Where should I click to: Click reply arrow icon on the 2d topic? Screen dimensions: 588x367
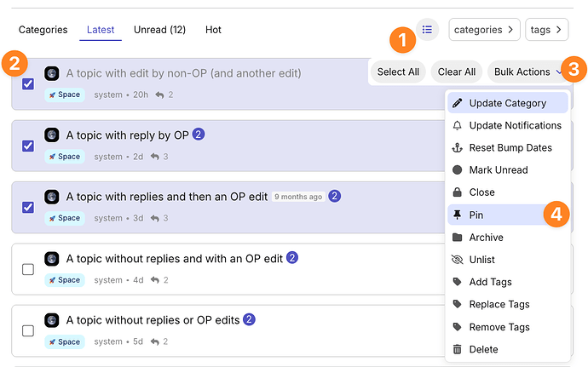point(155,157)
